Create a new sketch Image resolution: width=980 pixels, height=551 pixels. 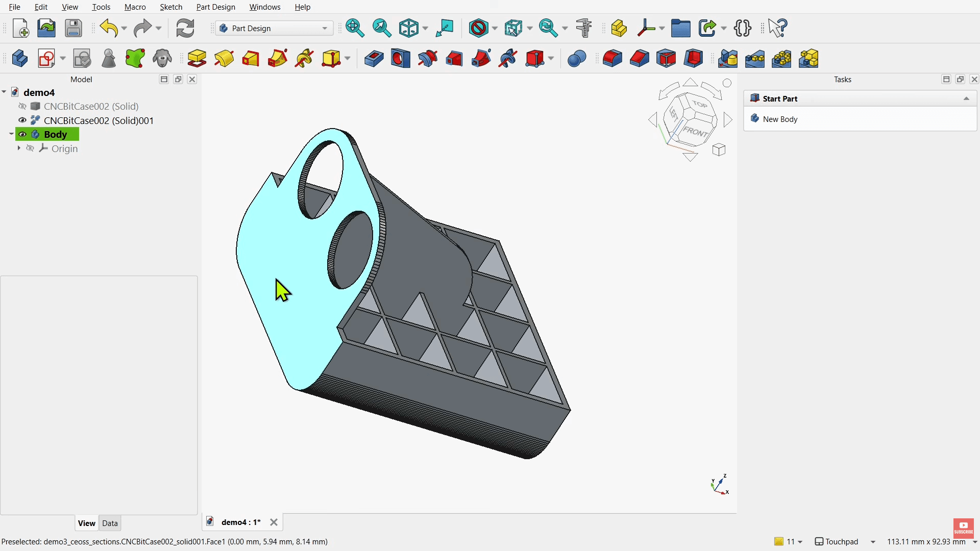[46, 58]
